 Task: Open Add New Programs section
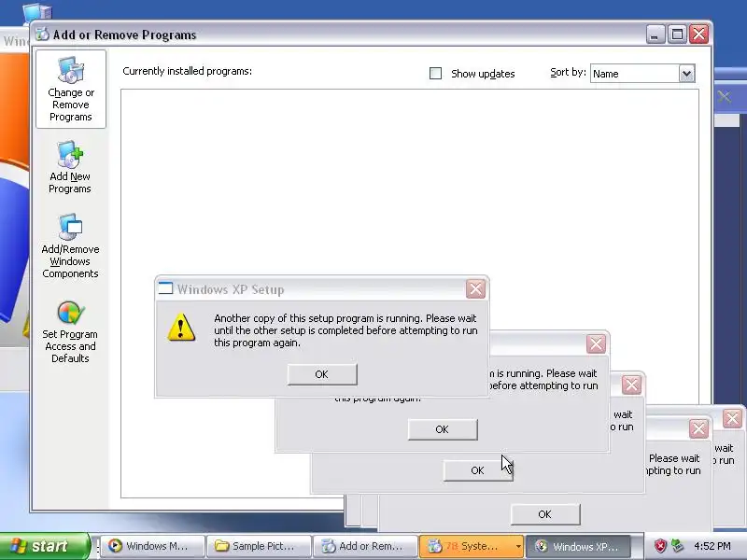pyautogui.click(x=70, y=167)
